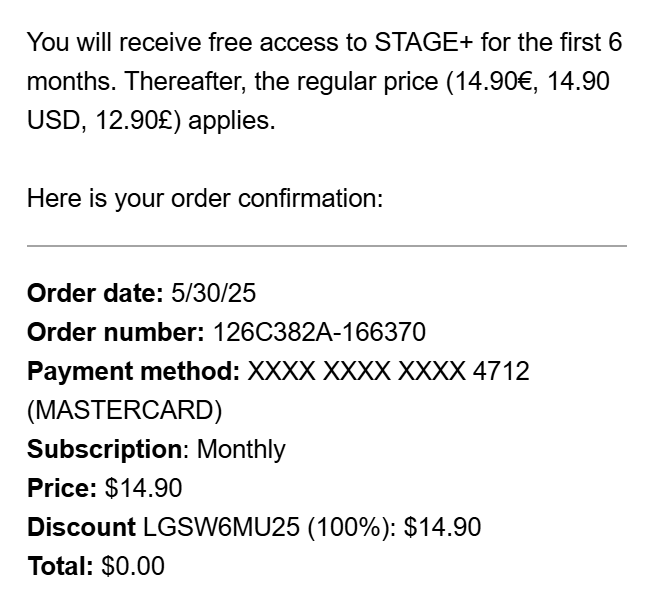Click the 'Here is your order confirmation:' line
This screenshot has height=602, width=654.
pyautogui.click(x=204, y=198)
